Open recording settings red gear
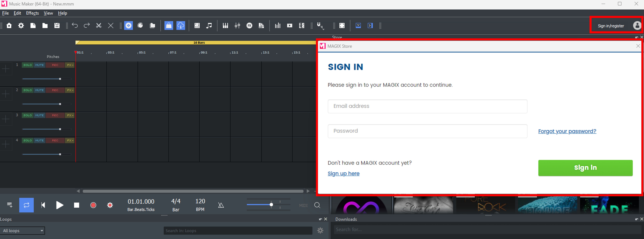Image resolution: width=644 pixels, height=239 pixels. pyautogui.click(x=110, y=205)
